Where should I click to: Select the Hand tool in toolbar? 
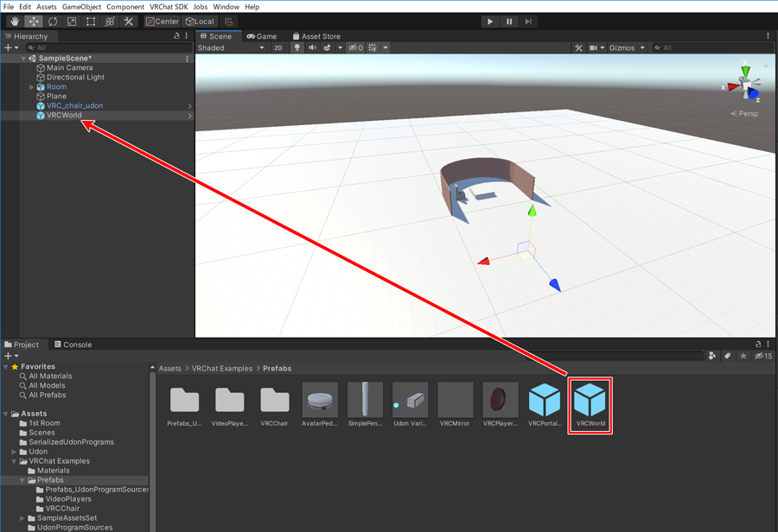tap(15, 22)
